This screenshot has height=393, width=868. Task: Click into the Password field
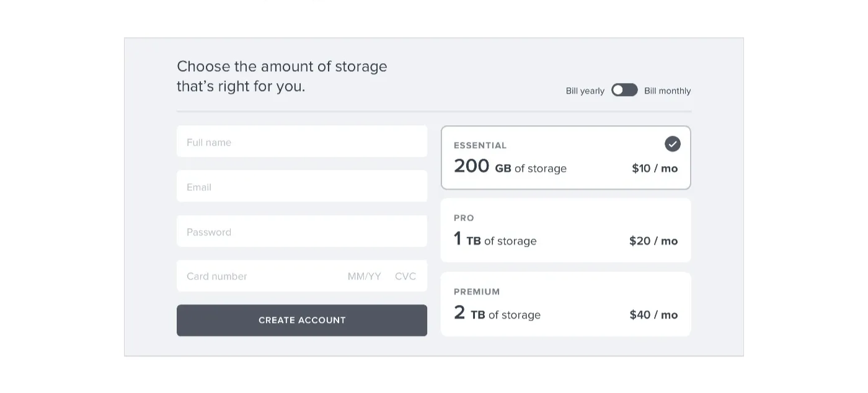(301, 232)
